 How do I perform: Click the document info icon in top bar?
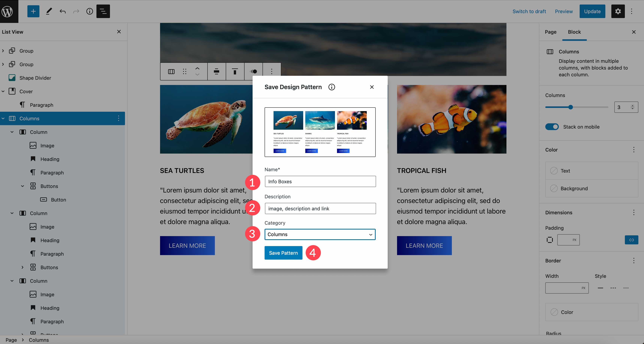click(90, 11)
